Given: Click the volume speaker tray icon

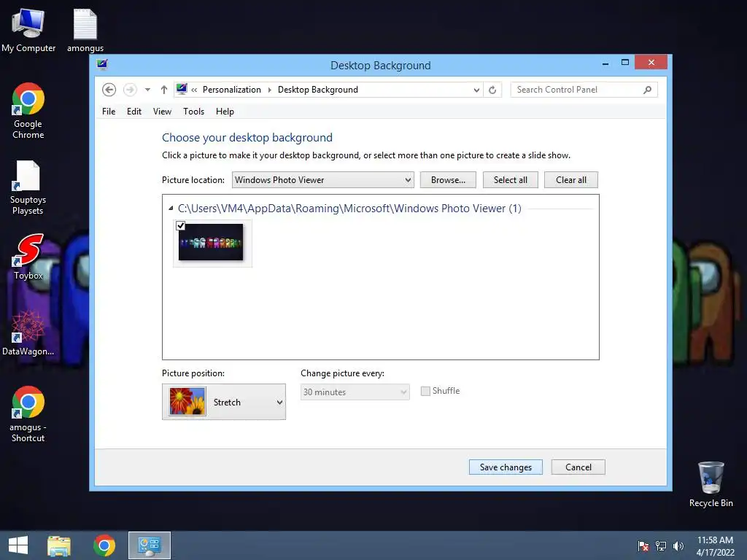Looking at the screenshot, I should pyautogui.click(x=678, y=546).
